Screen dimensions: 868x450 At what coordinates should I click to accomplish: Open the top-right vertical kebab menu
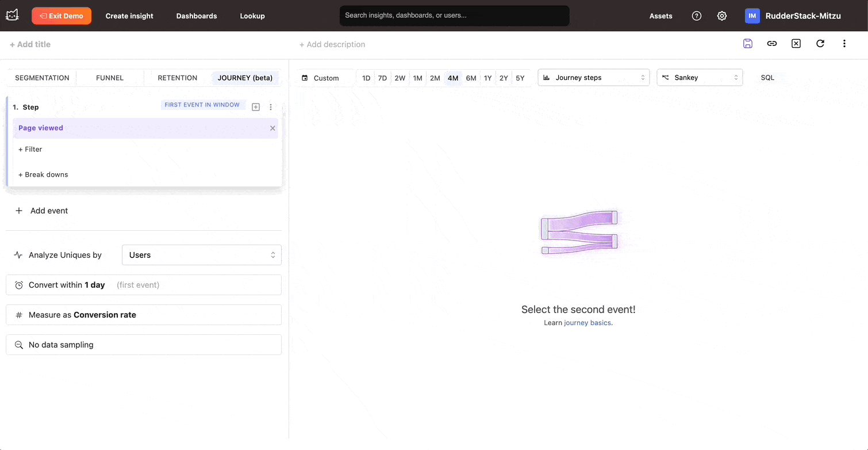pyautogui.click(x=844, y=44)
